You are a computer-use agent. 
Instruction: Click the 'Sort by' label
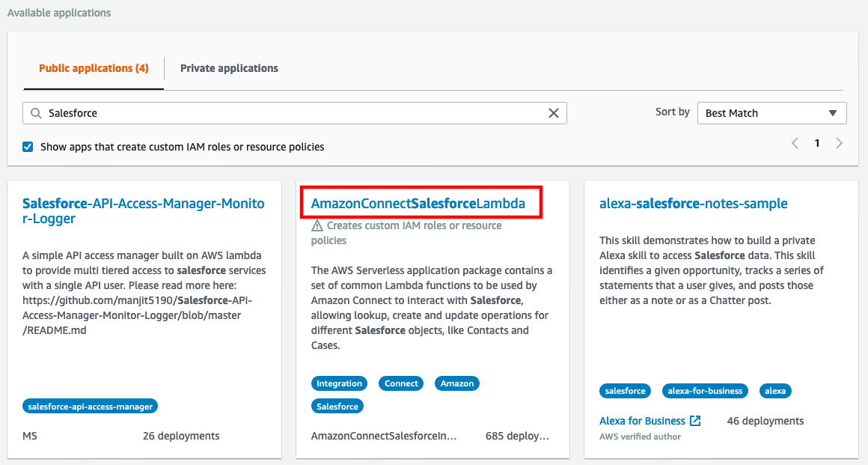673,112
